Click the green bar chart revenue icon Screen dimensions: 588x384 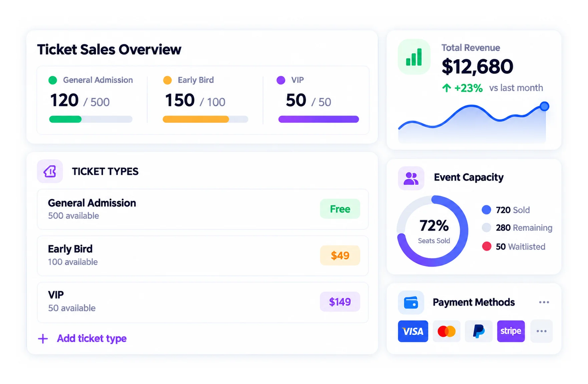414,57
